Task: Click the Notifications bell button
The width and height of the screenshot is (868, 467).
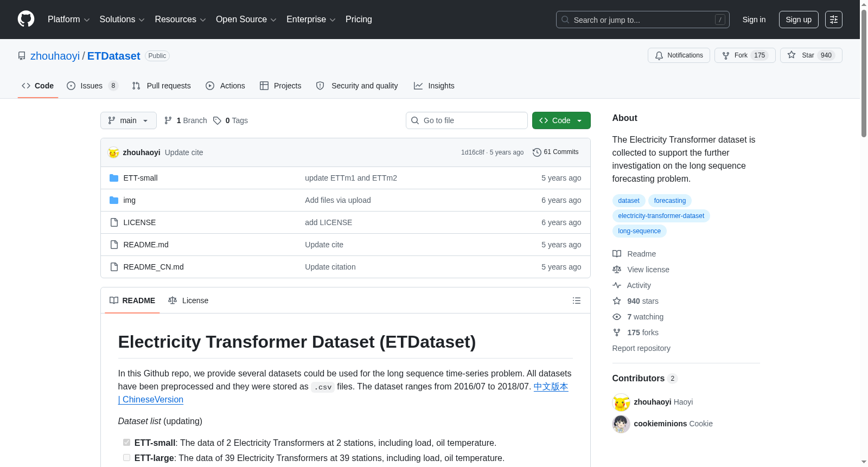Action: coord(679,55)
